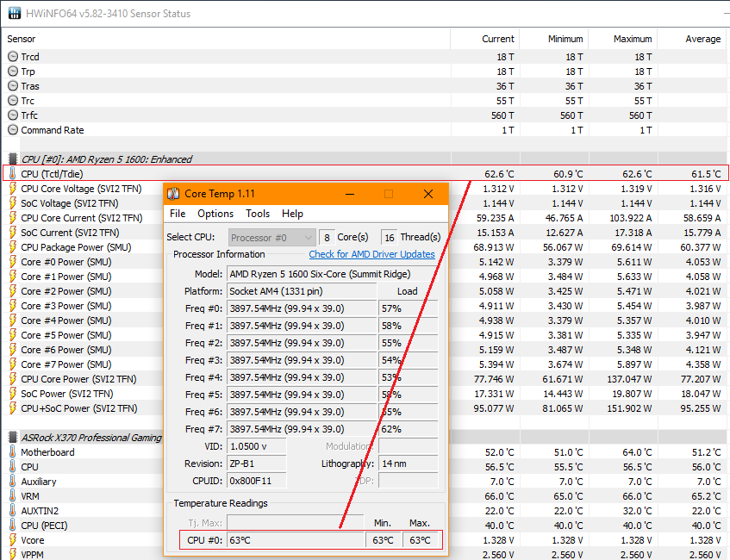Viewport: 730px width, 560px height.
Task: Click the thermometer icon beside Motherboard
Action: pyautogui.click(x=13, y=452)
